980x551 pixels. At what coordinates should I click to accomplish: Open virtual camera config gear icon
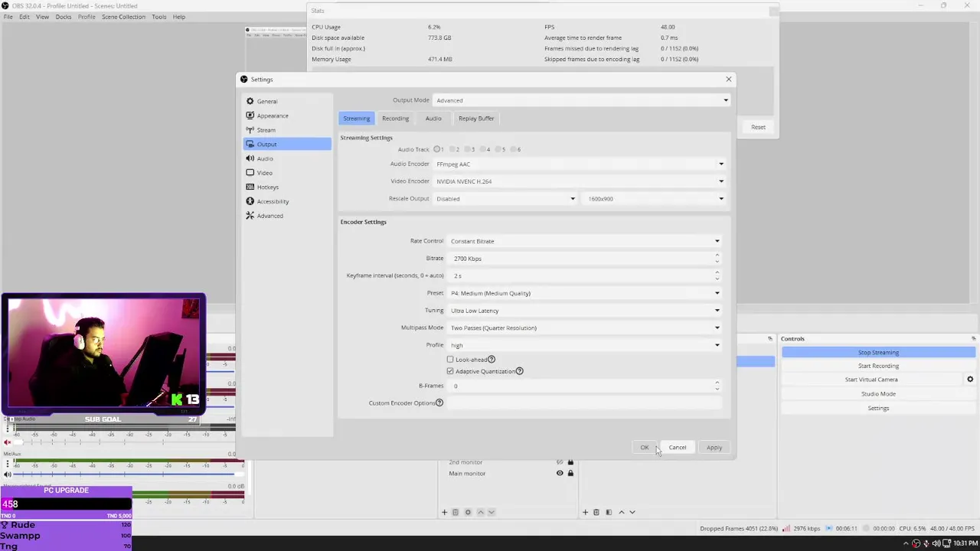(x=970, y=380)
